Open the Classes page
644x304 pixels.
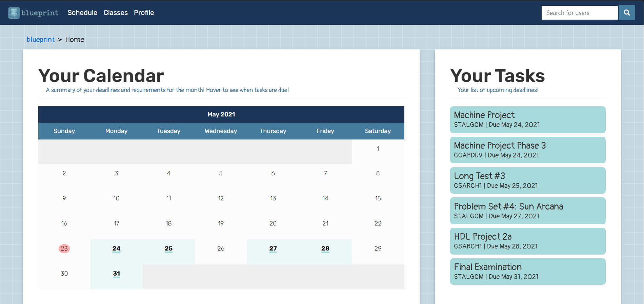(116, 13)
